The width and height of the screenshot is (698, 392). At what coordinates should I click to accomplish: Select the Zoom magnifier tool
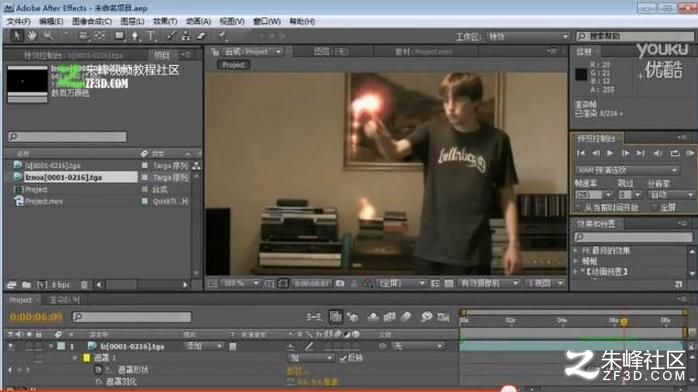point(48,36)
